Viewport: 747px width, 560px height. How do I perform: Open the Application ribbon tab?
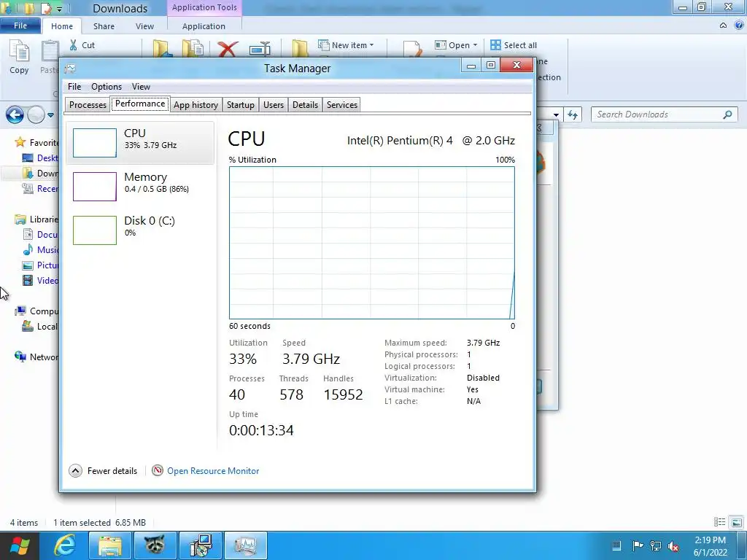(x=204, y=26)
